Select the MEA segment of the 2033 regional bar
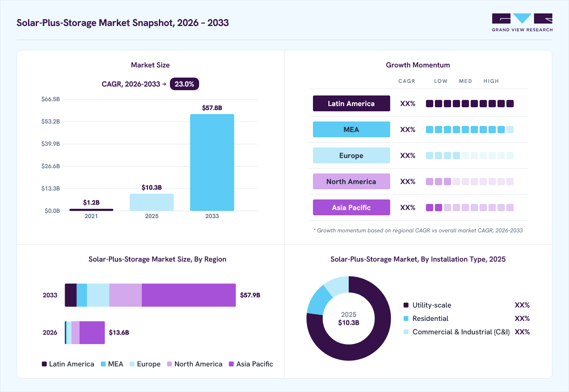The height and width of the screenshot is (392, 569). coord(82,295)
